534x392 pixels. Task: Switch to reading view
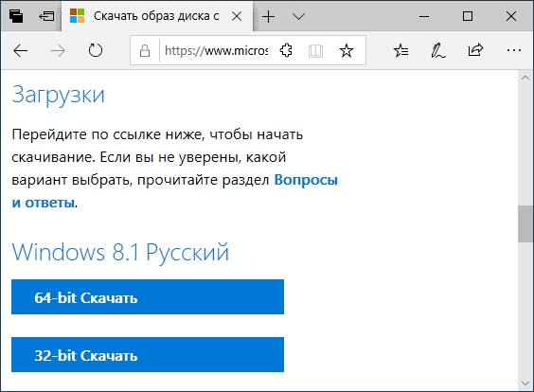pos(315,51)
